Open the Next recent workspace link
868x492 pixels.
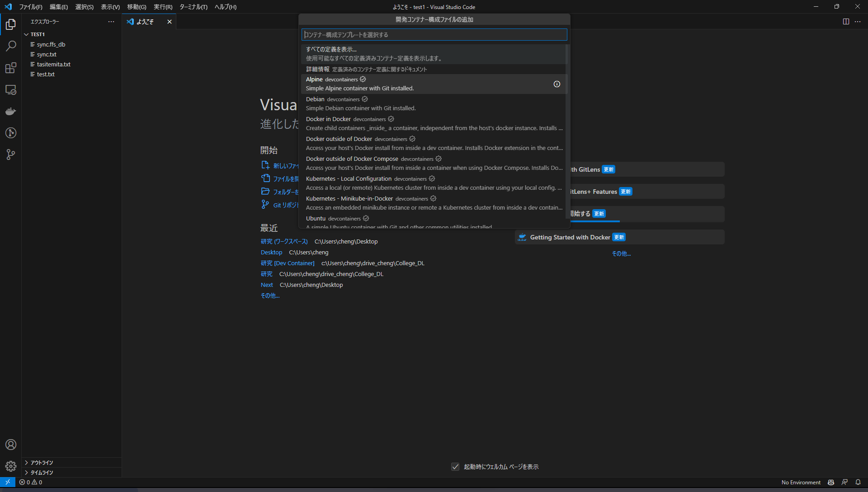click(x=267, y=285)
